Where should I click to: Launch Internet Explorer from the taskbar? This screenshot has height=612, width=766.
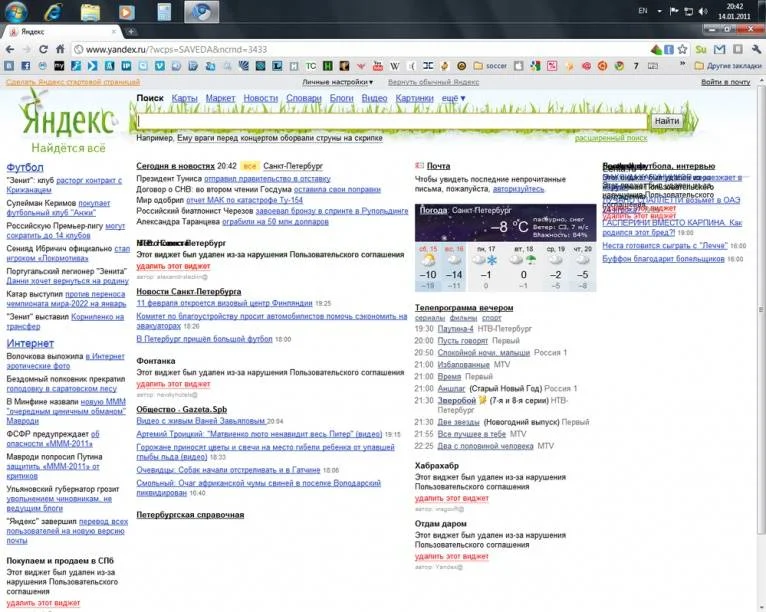(52, 11)
